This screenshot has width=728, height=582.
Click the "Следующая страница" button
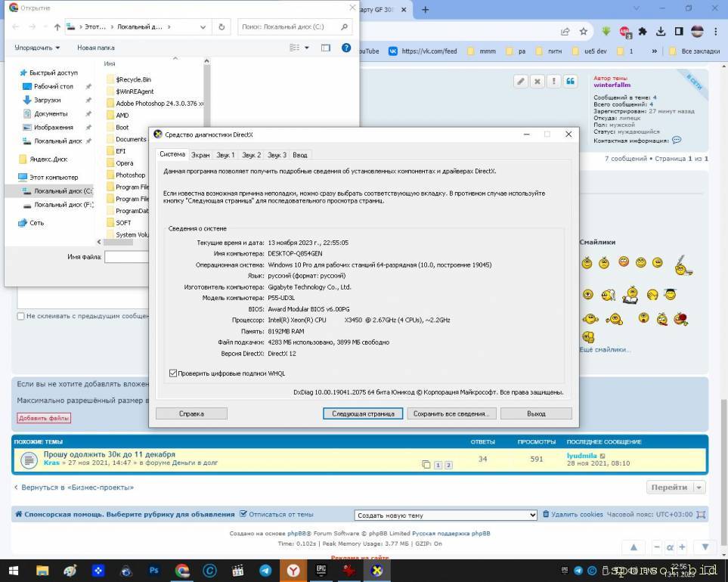(x=365, y=413)
